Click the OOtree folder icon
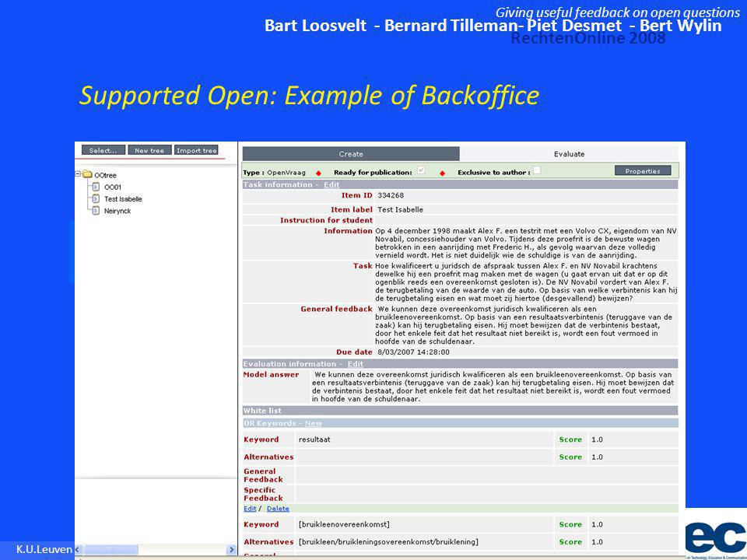This screenshot has height=560, width=747. tap(86, 175)
